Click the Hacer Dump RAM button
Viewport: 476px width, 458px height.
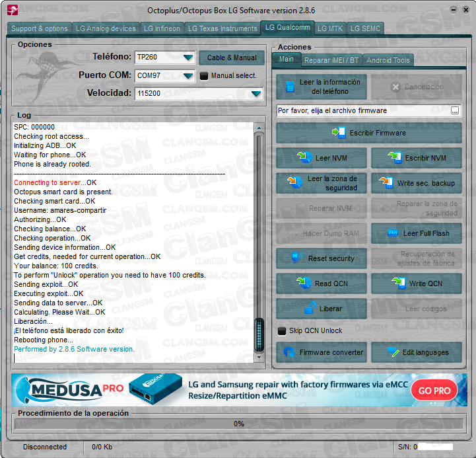point(321,233)
